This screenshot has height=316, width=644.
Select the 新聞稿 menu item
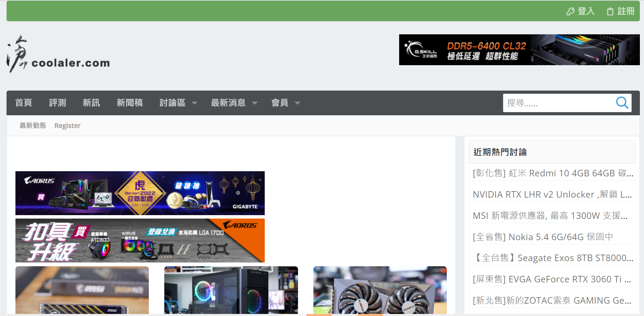[130, 103]
